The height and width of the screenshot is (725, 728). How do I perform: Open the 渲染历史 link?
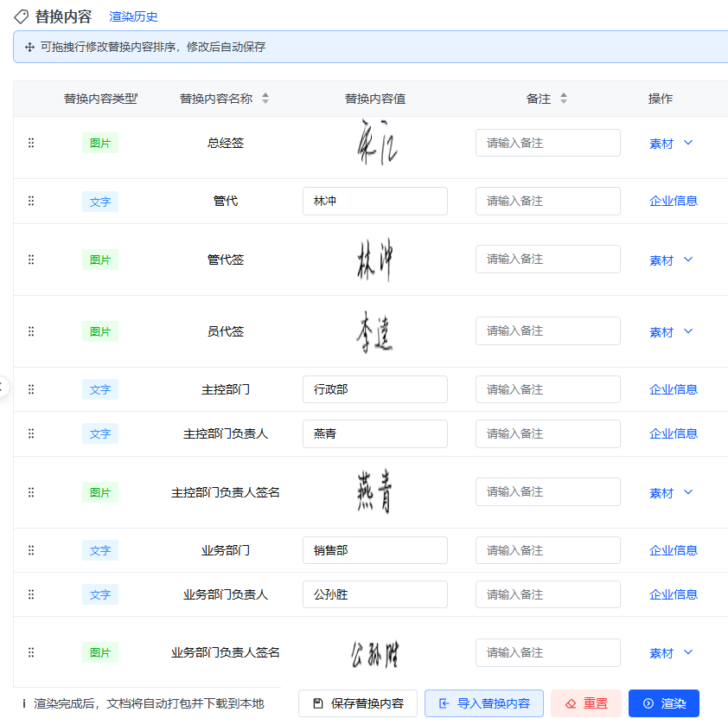[133, 16]
